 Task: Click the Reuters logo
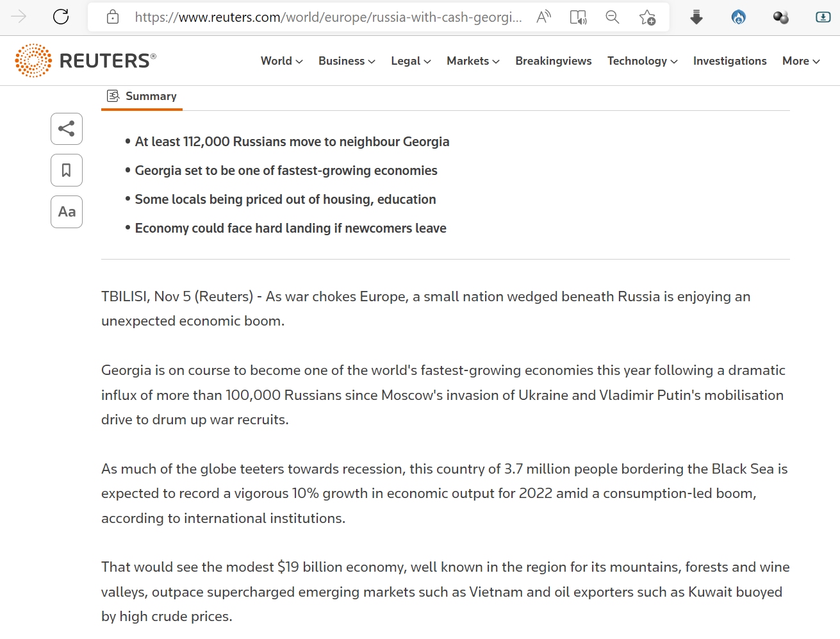[x=85, y=61]
